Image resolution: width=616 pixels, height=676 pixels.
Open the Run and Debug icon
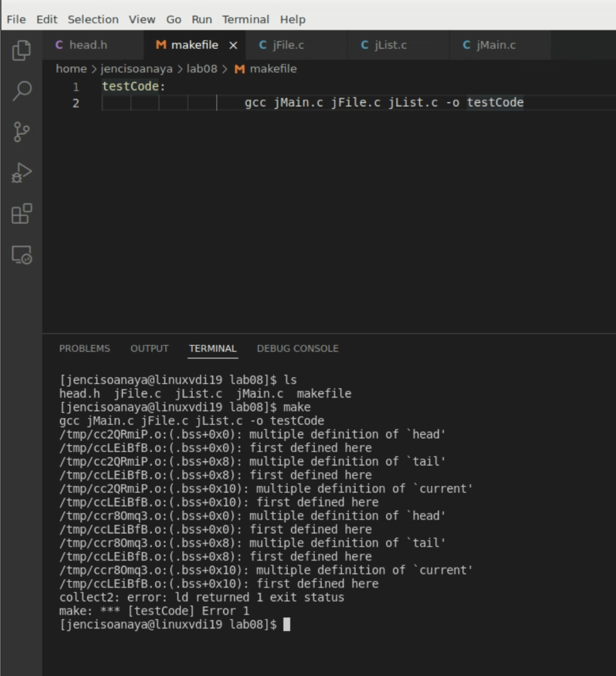(x=22, y=172)
